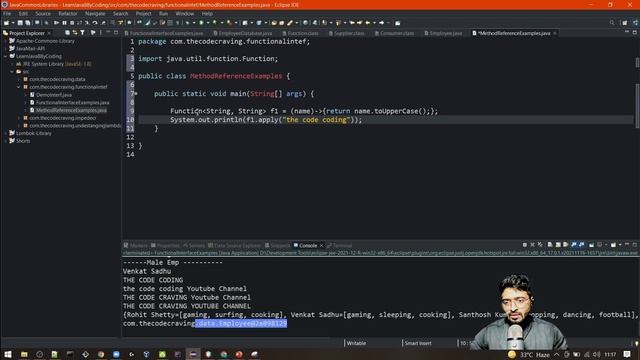Viewport: 640px width, 360px height.
Task: Click the Save All toolbar icon
Action: point(28,23)
